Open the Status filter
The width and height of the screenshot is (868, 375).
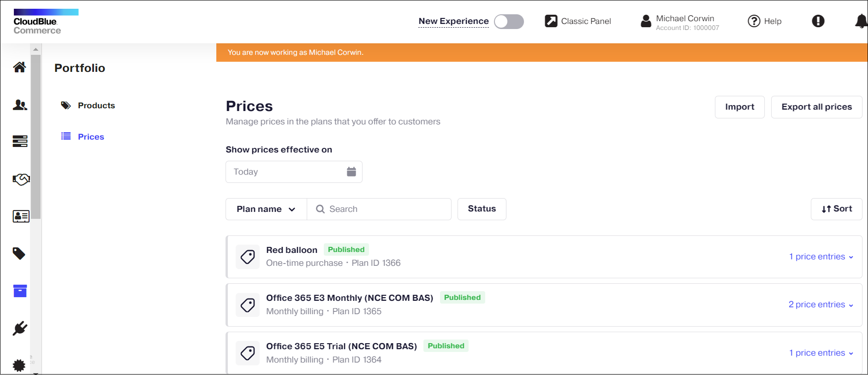[482, 209]
